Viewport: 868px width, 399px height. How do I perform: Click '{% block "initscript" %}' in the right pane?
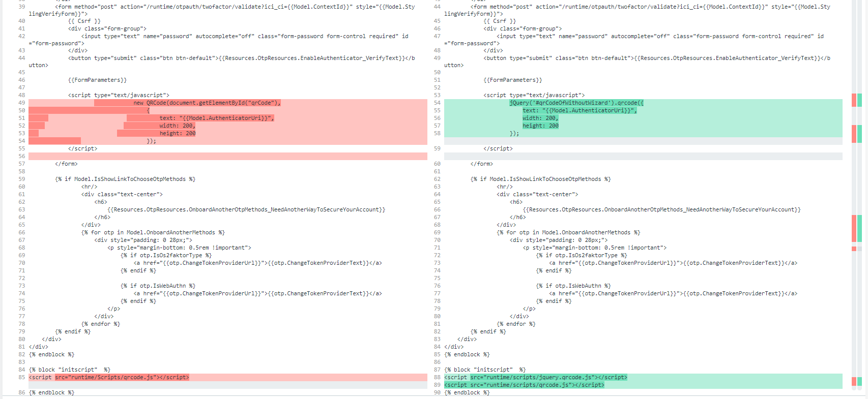(x=485, y=370)
